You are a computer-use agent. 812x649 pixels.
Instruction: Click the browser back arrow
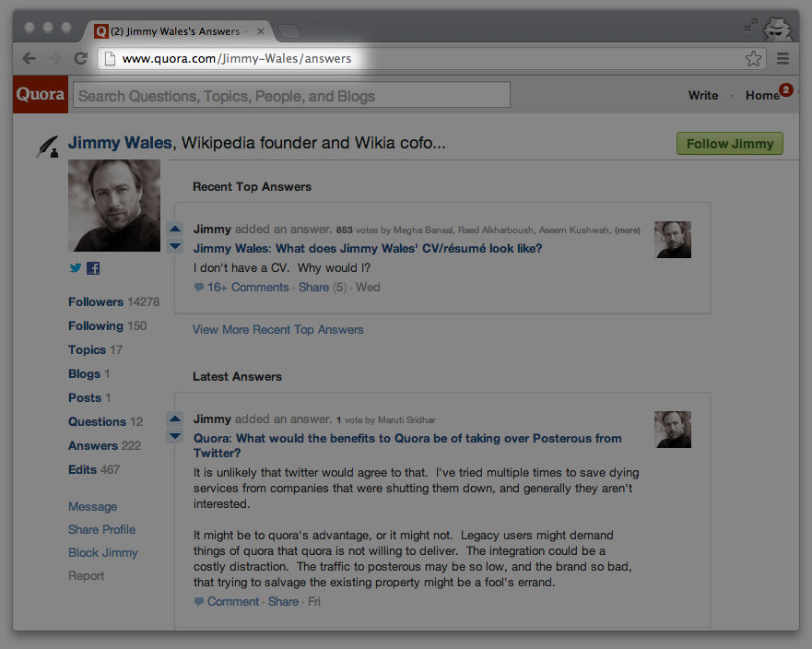tap(29, 58)
